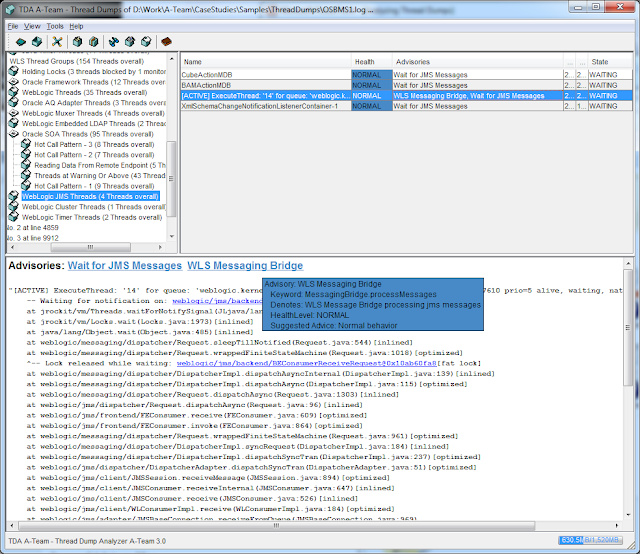Open the Tools menu

click(x=55, y=26)
